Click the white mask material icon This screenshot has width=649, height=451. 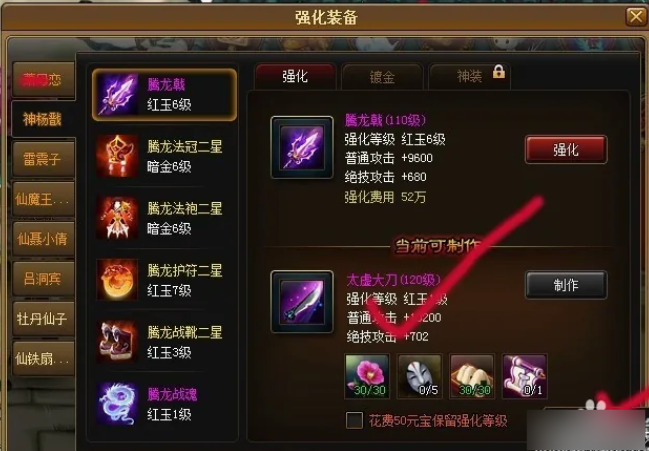coord(419,376)
